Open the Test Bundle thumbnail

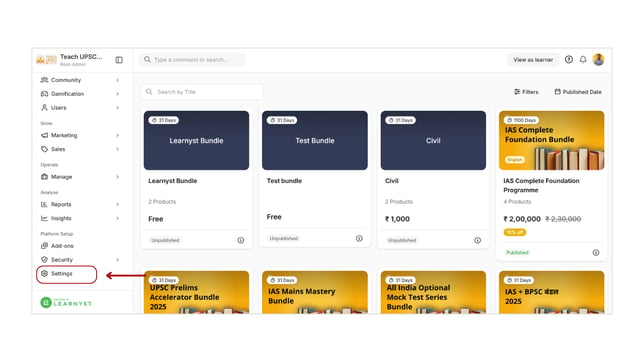(x=315, y=140)
